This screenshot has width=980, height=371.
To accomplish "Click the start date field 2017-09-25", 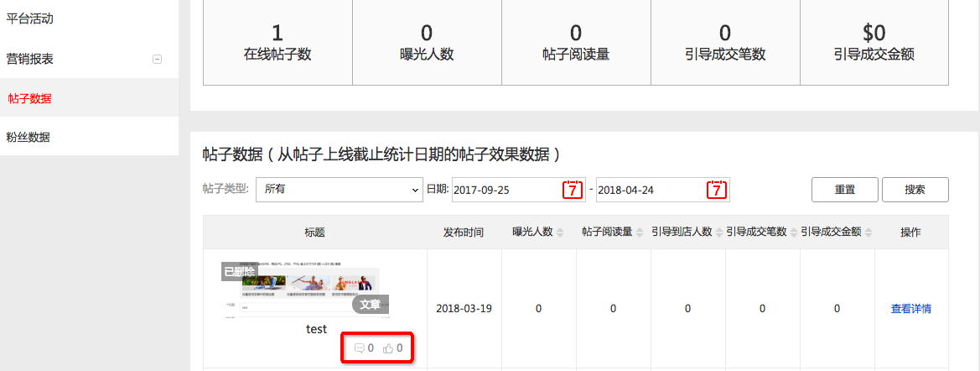I will (x=506, y=190).
